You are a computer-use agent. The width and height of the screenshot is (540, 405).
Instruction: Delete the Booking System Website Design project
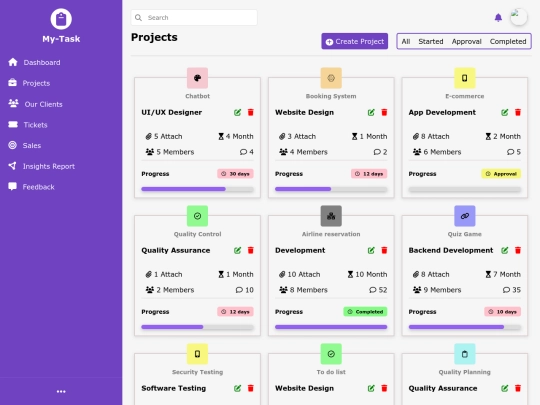(x=384, y=112)
